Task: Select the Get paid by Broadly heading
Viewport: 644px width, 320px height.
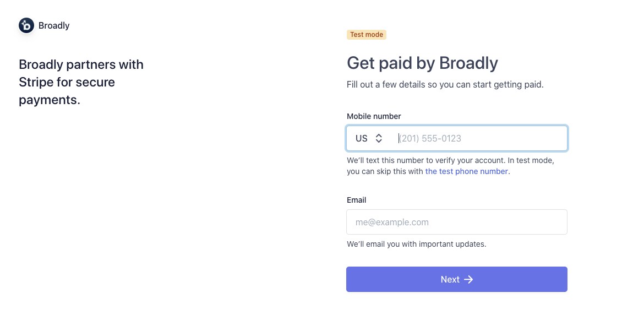Action: coord(422,63)
